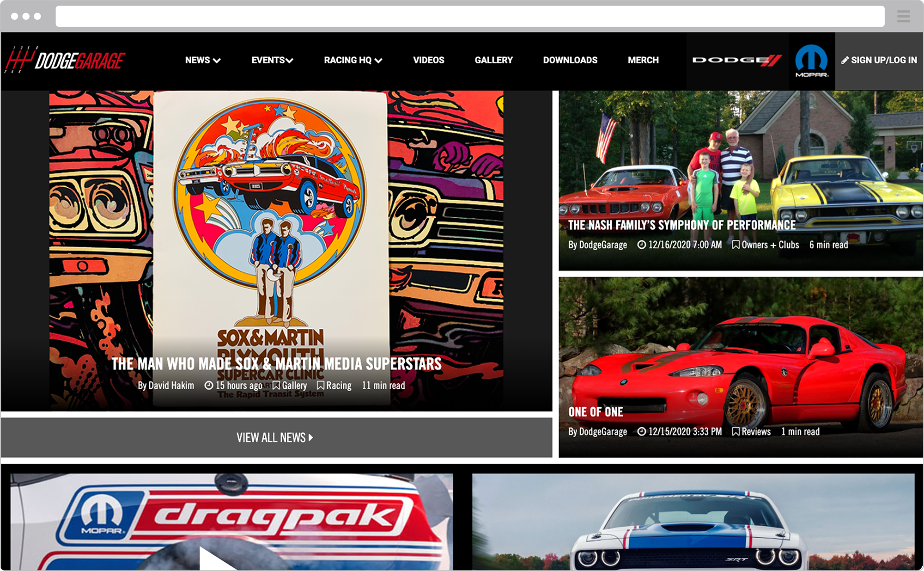Viewport: 924px width, 571px height.
Task: Focus the browser address bar
Action: tap(470, 17)
